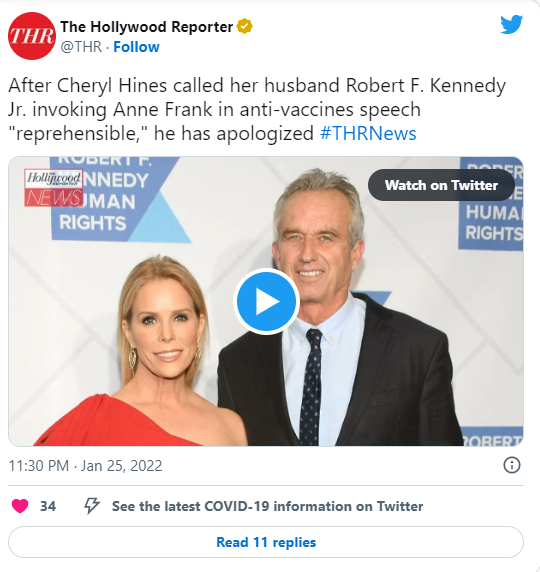Click the Watch on Twitter button
The image size is (540, 572).
(x=441, y=185)
